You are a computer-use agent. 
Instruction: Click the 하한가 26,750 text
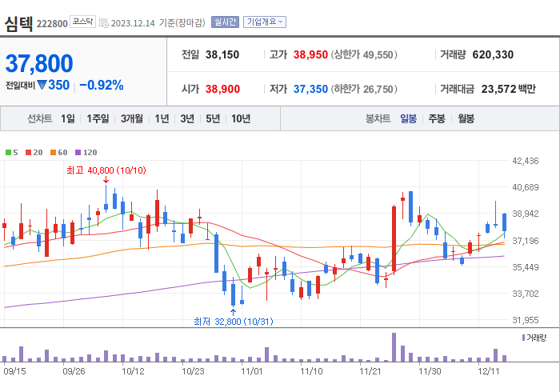coord(364,89)
